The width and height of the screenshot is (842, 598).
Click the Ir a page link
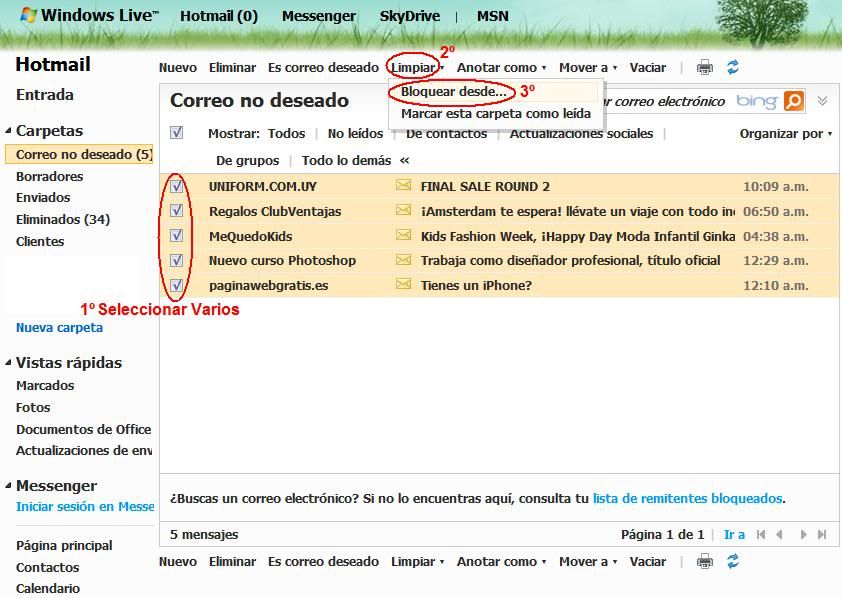(734, 534)
